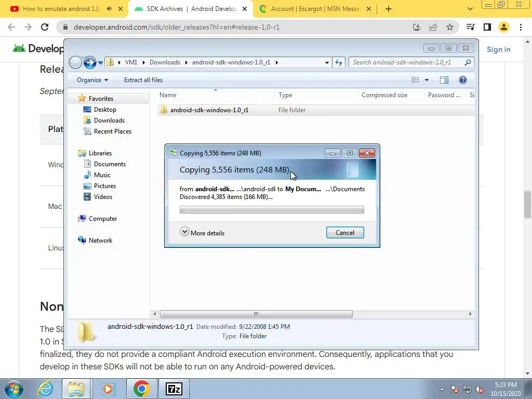Click Explorer forward navigation arrow
532x399 pixels.
click(89, 62)
